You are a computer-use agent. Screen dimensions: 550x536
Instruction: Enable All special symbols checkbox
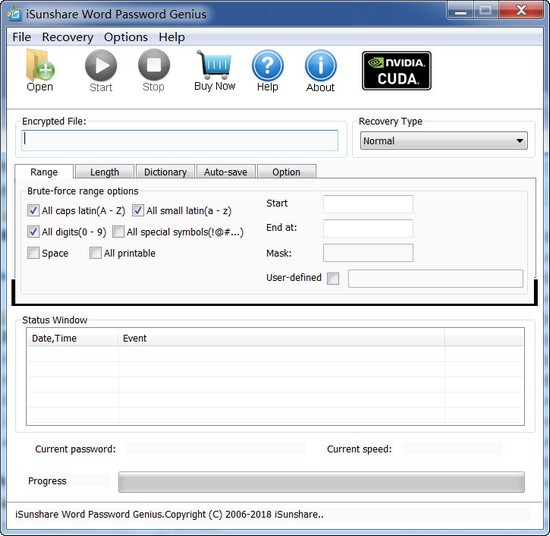(x=118, y=232)
